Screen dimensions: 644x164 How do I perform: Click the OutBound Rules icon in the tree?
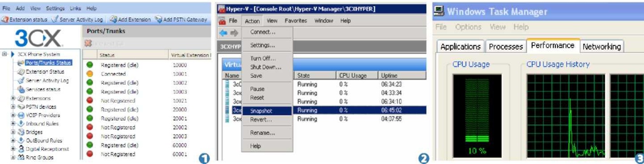click(21, 141)
